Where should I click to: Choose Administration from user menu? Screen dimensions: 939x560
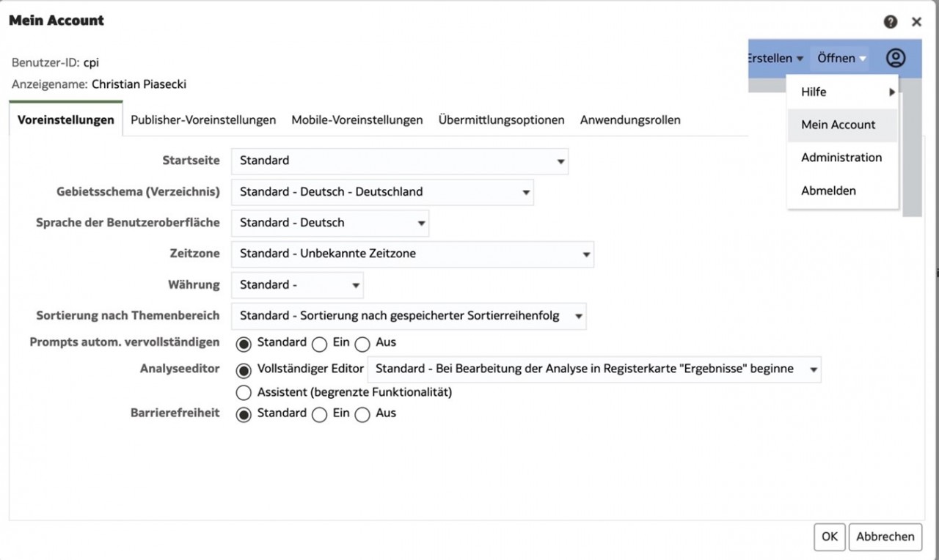pyautogui.click(x=843, y=158)
